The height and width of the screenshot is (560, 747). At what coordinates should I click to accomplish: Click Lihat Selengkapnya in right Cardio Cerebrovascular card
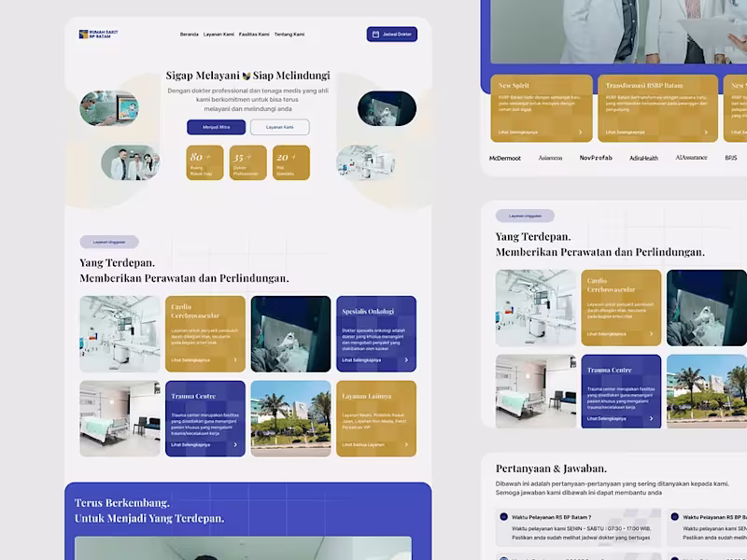tap(606, 334)
